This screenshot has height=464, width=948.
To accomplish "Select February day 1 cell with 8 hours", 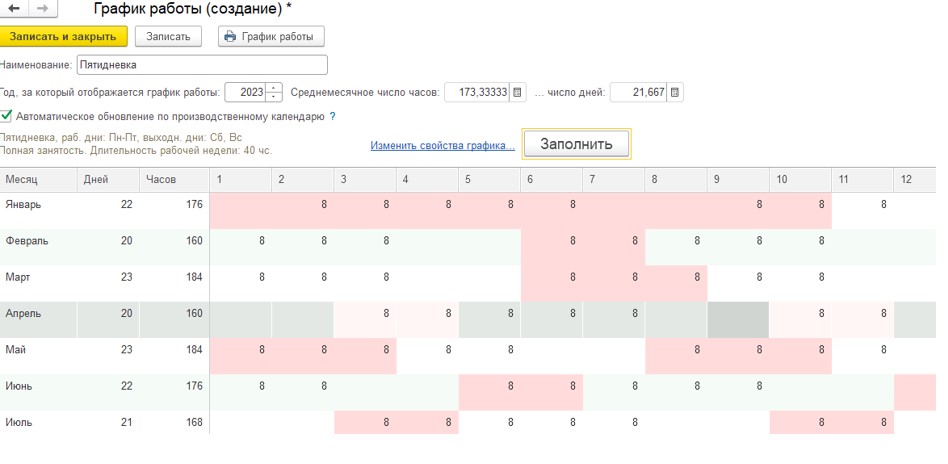I will (241, 247).
